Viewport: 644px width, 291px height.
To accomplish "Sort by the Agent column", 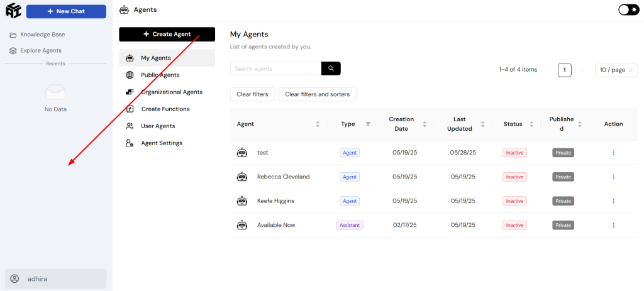I will point(318,124).
